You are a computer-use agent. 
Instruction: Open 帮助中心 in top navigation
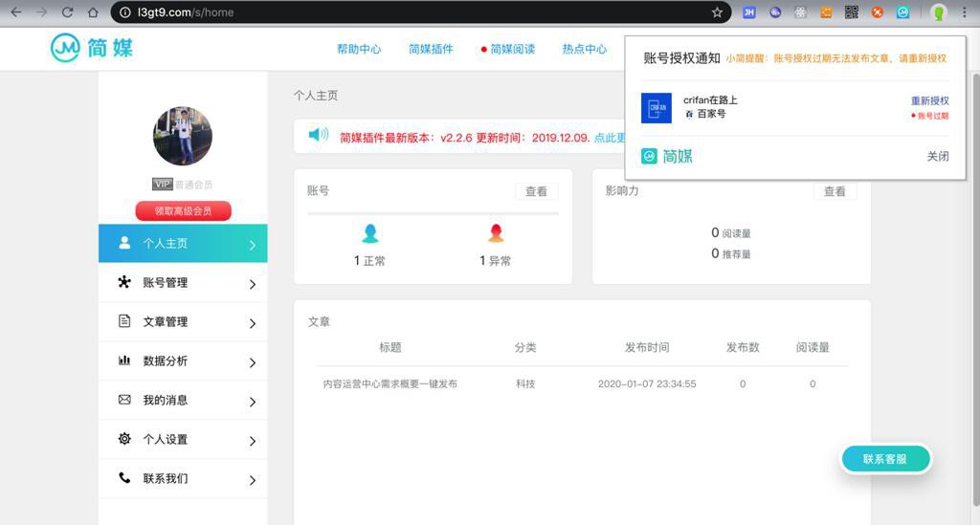point(359,49)
